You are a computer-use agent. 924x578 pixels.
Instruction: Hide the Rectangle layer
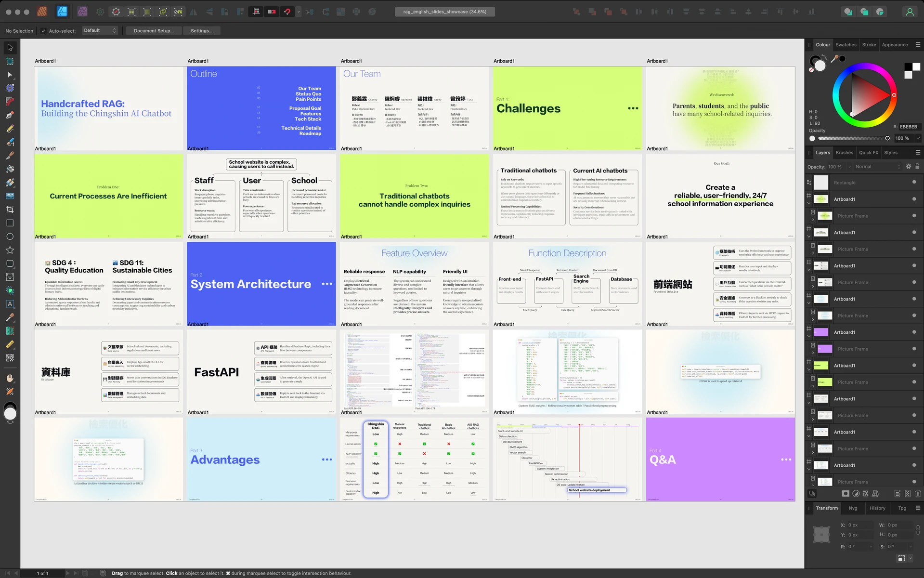pos(913,183)
